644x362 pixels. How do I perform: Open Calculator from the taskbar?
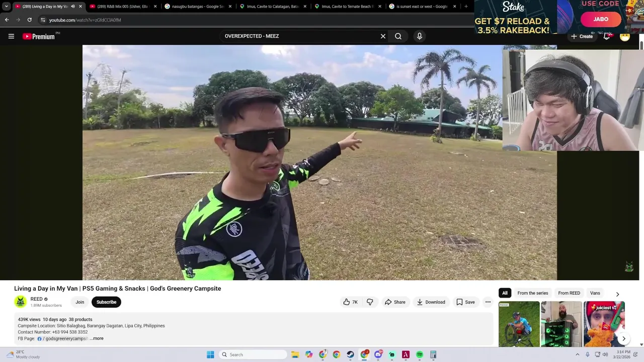[x=433, y=354]
